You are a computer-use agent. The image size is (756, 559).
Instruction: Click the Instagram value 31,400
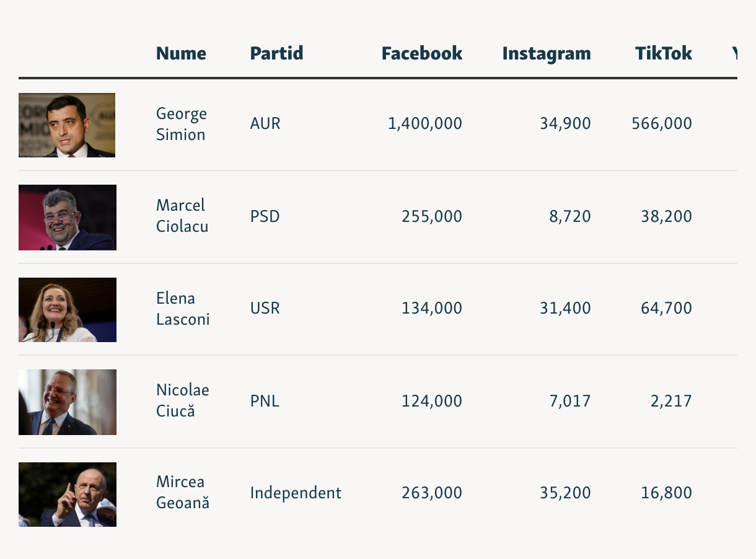tap(565, 309)
